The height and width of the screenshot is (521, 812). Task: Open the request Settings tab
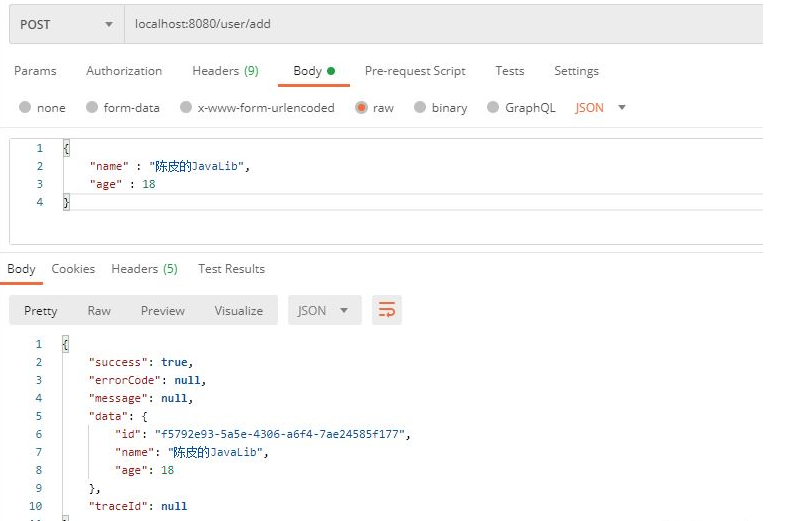tap(576, 71)
